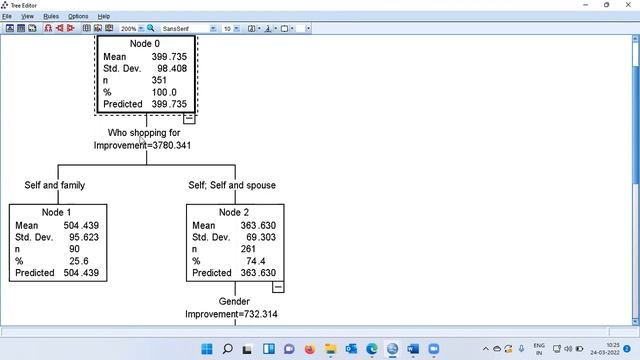Viewport: 640px width, 360px height.
Task: Collapse branch under Node 2 minus button
Action: pos(278,287)
